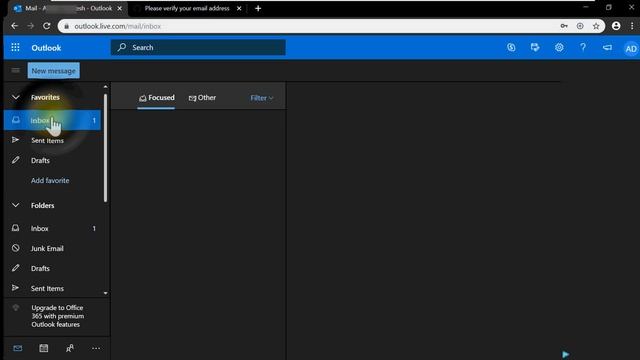Collapse the Folders section
The image size is (640, 360).
(16, 205)
